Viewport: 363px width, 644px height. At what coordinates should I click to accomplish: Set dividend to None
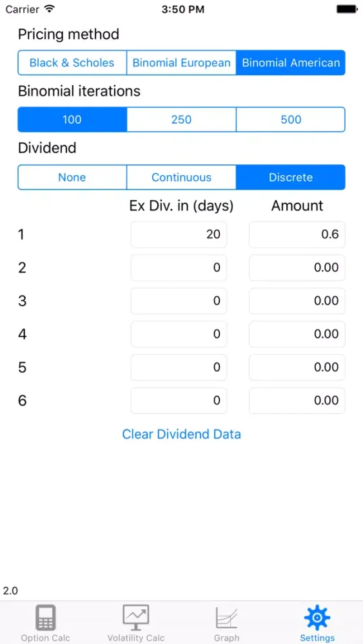[72, 178]
